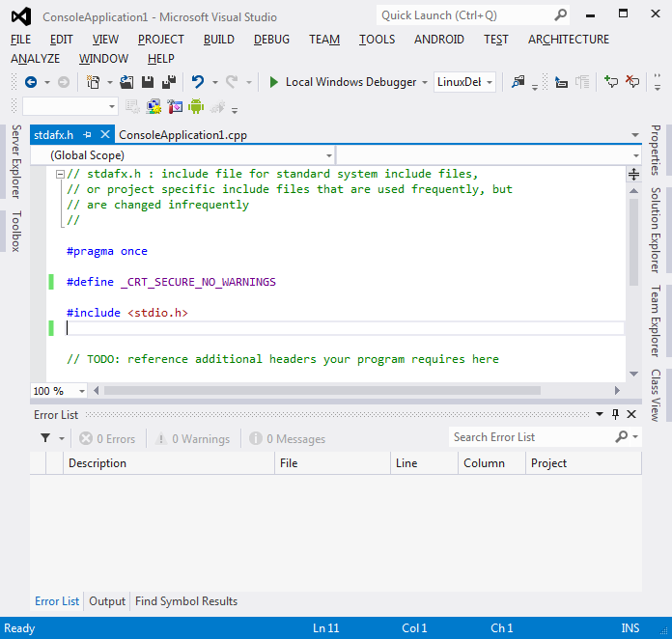Pin the stdafx.h tab with pushpin icon

(x=88, y=135)
